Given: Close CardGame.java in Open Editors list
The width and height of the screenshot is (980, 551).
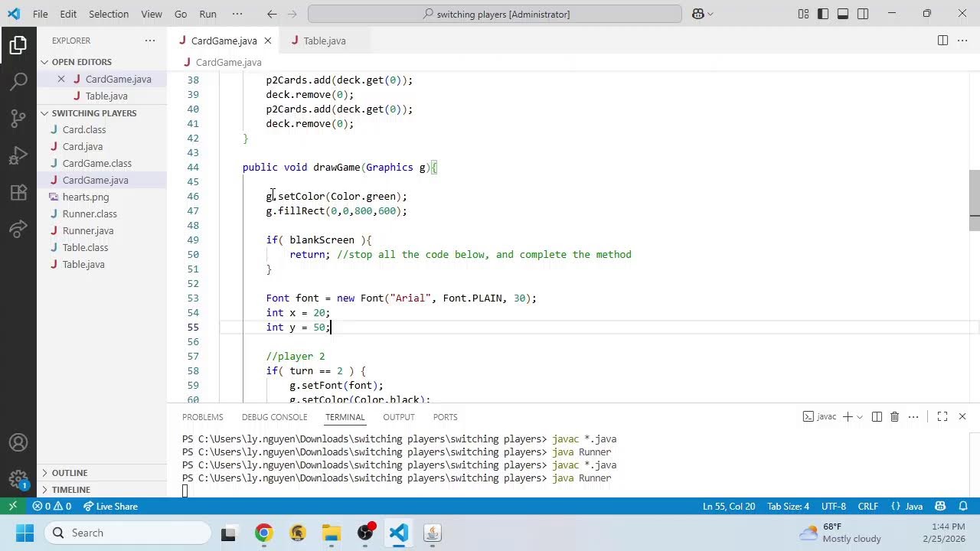Looking at the screenshot, I should (x=61, y=79).
